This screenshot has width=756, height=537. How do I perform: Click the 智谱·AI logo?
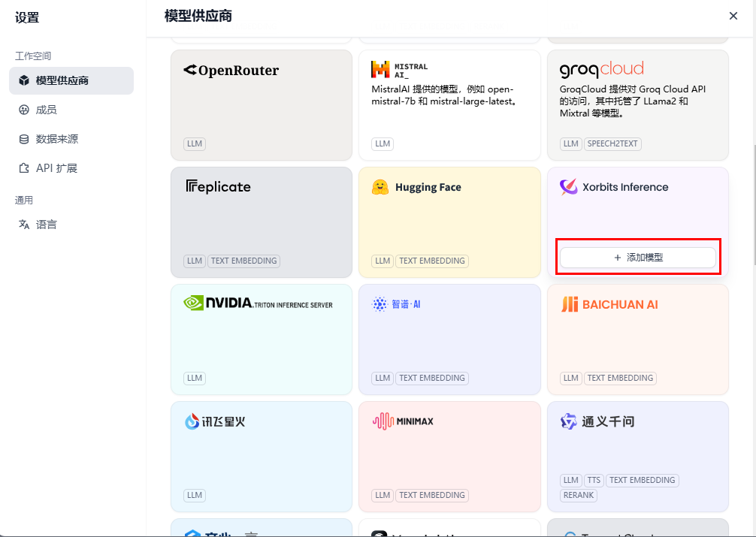tap(396, 304)
